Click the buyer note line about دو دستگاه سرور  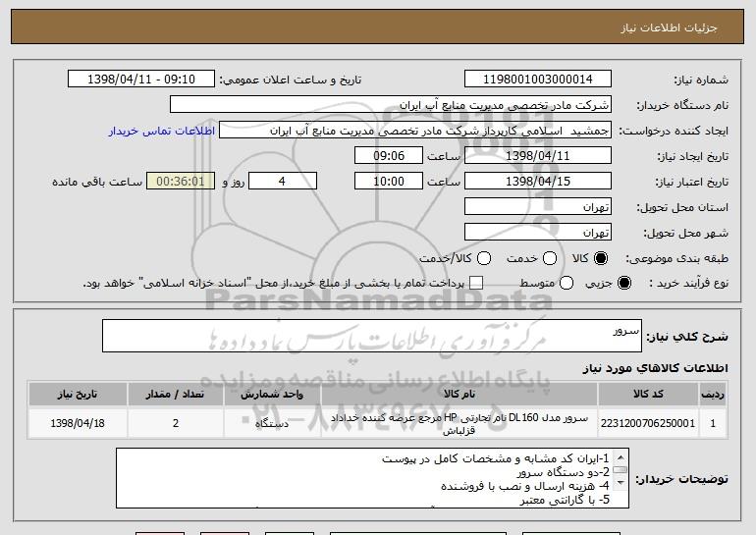pyautogui.click(x=563, y=472)
